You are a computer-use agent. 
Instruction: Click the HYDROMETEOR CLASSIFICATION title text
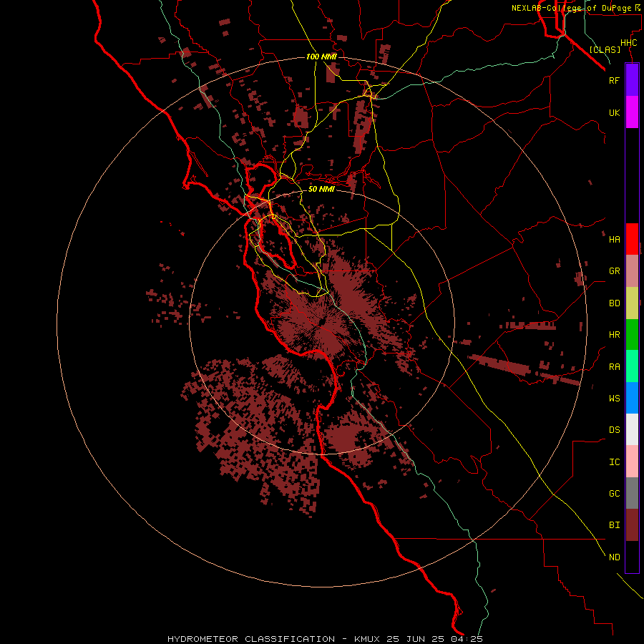251,639
